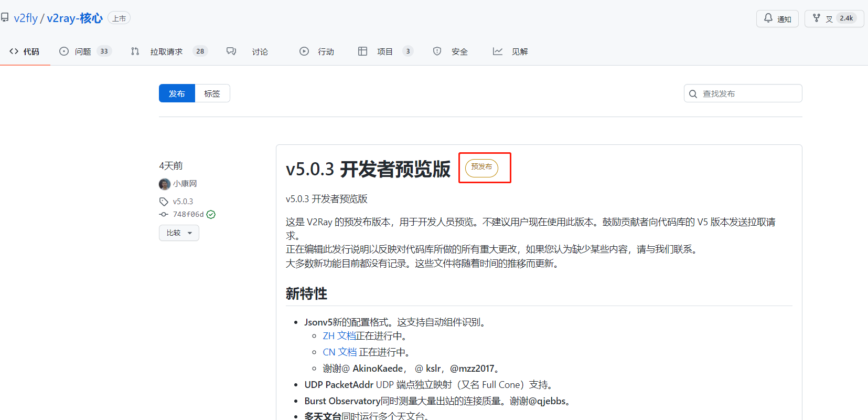Click the insights graph icon
This screenshot has height=420, width=868.
tap(498, 51)
